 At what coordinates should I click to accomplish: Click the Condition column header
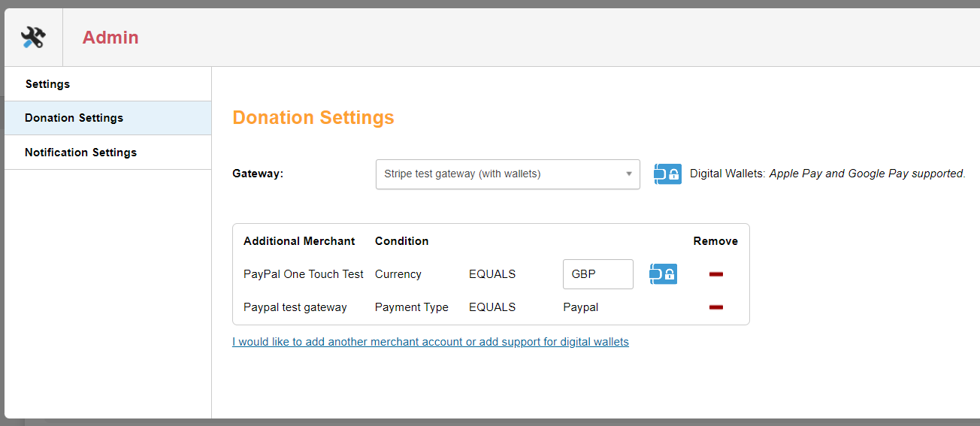tap(402, 241)
